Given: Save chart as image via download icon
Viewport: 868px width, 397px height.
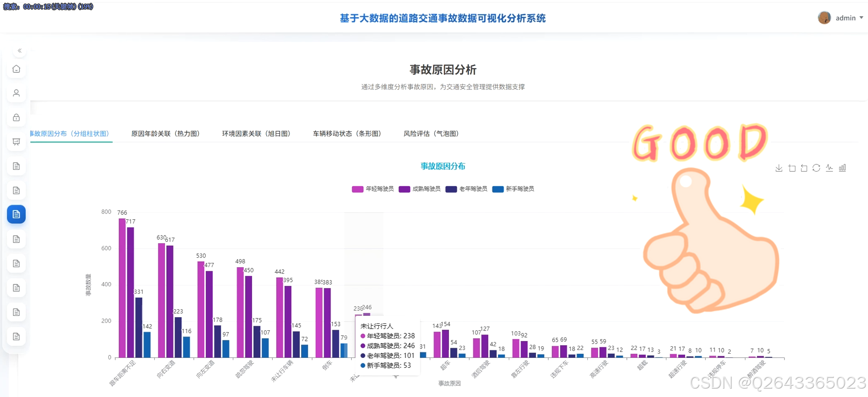Looking at the screenshot, I should coord(779,168).
